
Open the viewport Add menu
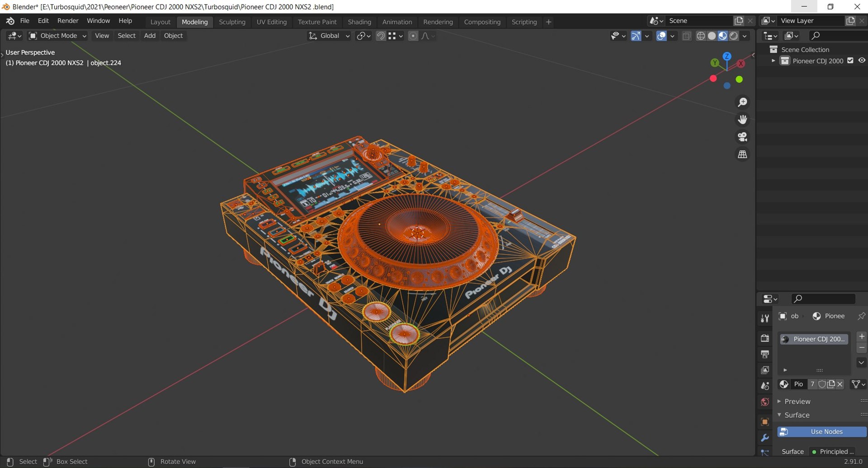click(x=150, y=36)
